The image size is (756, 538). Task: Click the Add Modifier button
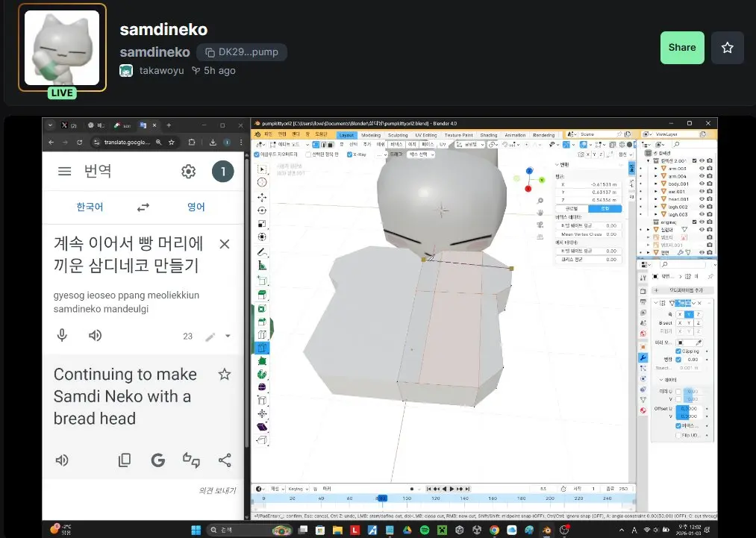click(683, 290)
